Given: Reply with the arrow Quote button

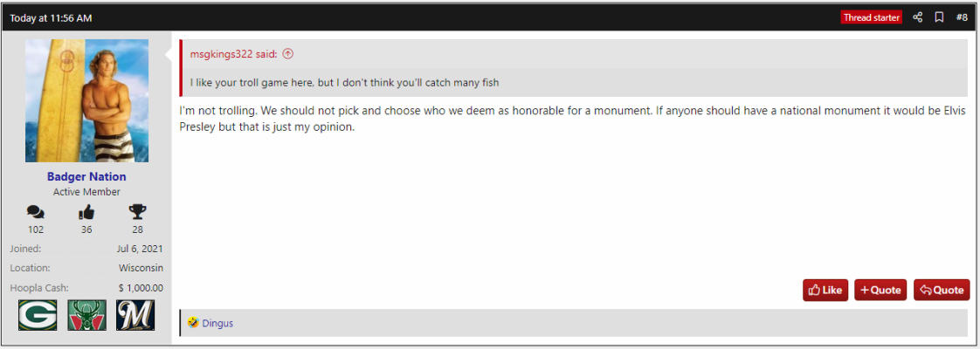Looking at the screenshot, I should [942, 290].
